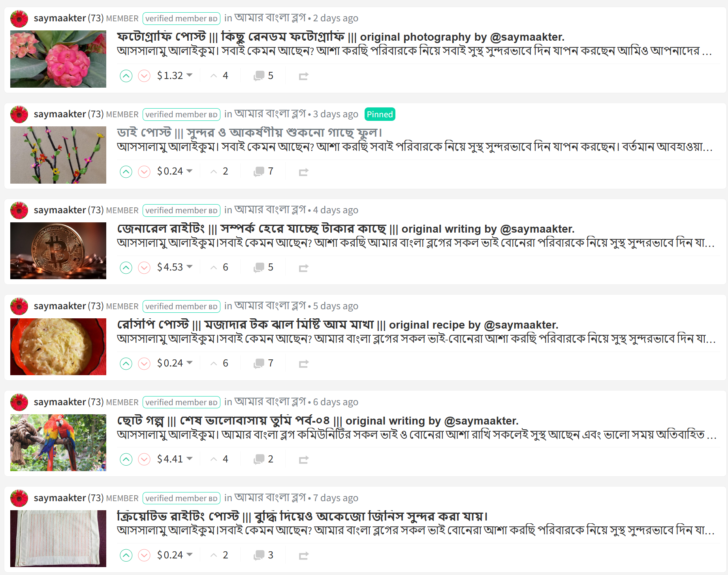
Task: Toggle upvote on the $4.41 post
Action: pos(126,459)
